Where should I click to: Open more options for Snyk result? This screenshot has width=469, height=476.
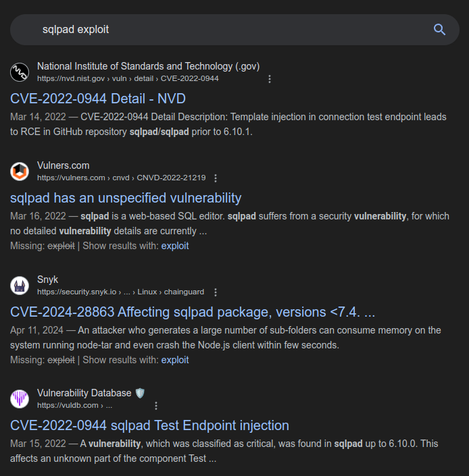point(216,292)
